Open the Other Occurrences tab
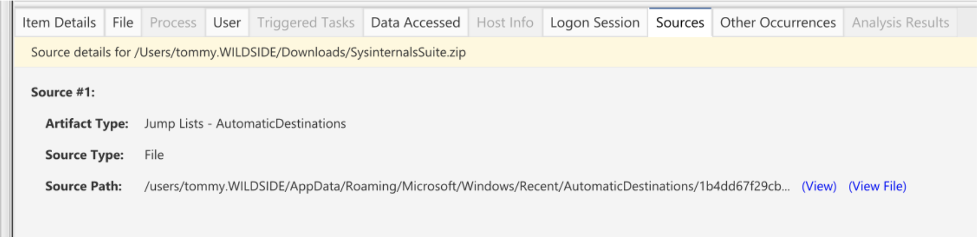The height and width of the screenshot is (241, 980). click(x=778, y=22)
